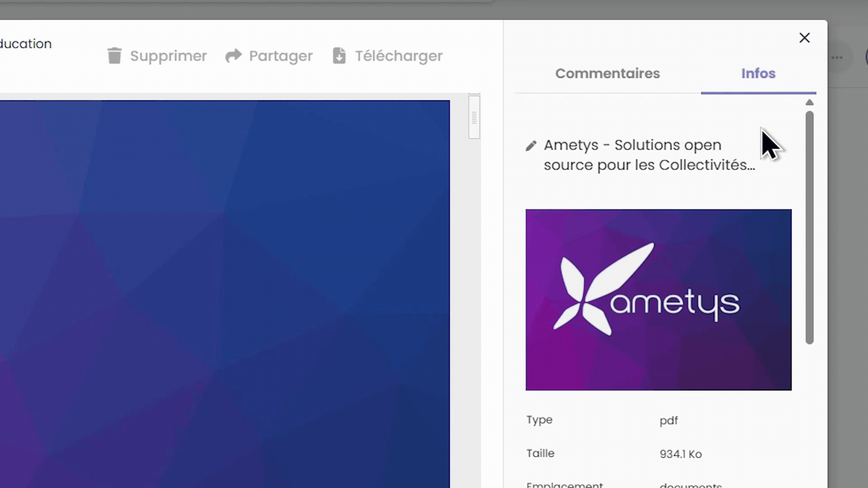Click the 934.1 Ko size value
This screenshot has width=868, height=488.
[x=680, y=454]
